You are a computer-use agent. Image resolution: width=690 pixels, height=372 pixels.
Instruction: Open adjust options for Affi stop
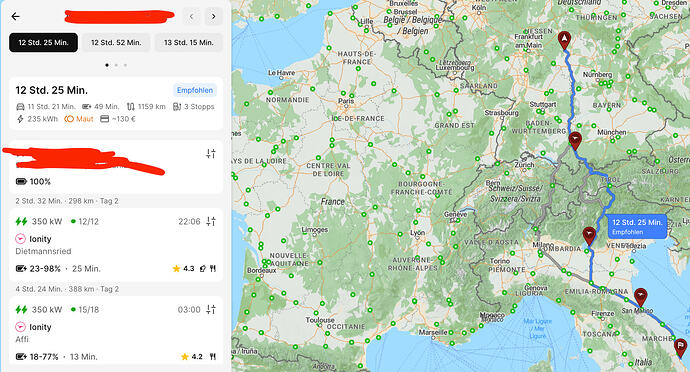click(211, 309)
